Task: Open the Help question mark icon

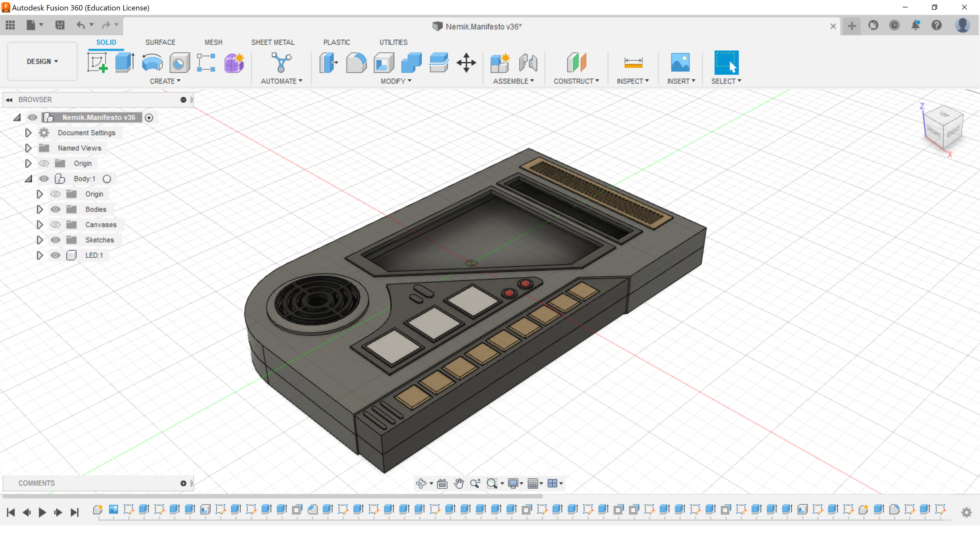Action: pyautogui.click(x=936, y=26)
